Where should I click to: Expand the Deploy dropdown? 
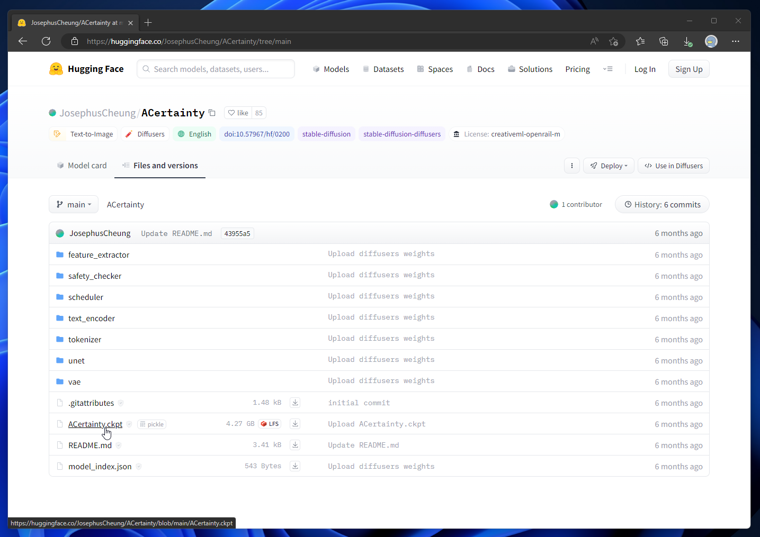(609, 166)
